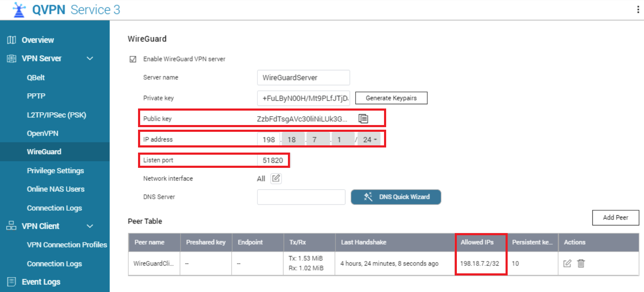
Task: Click the Endpoint column header
Action: coord(257,242)
